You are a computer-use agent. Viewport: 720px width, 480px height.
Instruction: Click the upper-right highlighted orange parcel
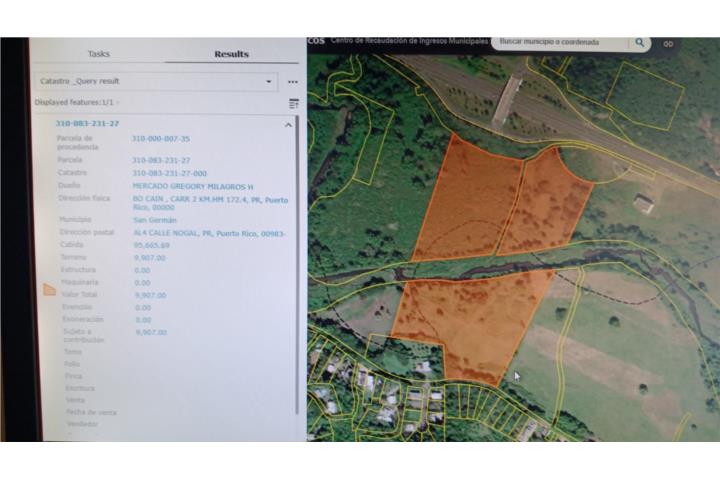pos(548,205)
